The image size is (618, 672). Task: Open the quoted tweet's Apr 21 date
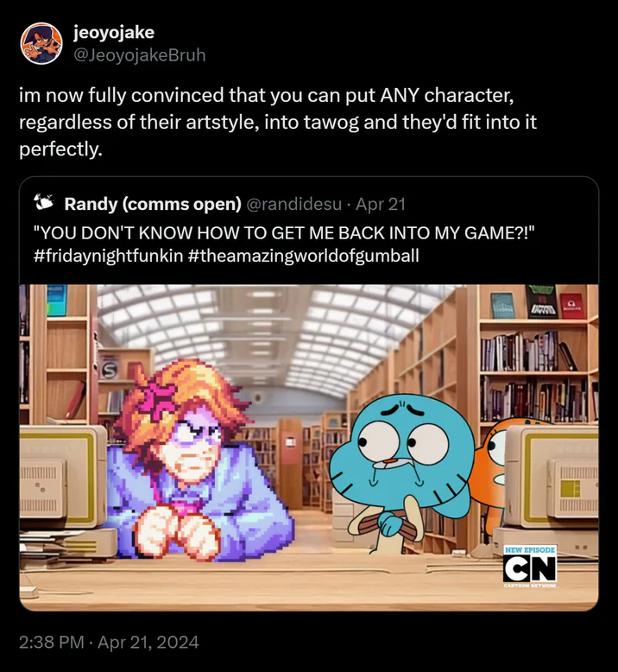[x=381, y=204]
